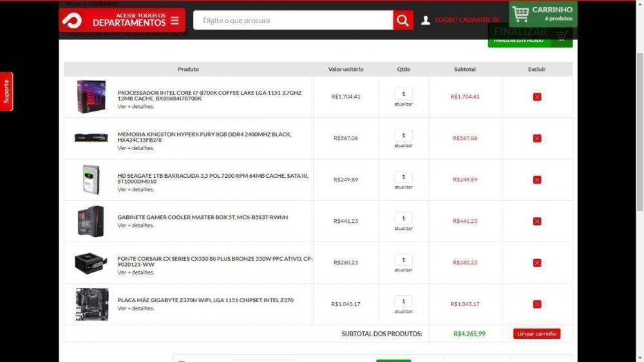This screenshot has width=644, height=362.
Task: Click the search magnifier icon
Action: tap(402, 21)
